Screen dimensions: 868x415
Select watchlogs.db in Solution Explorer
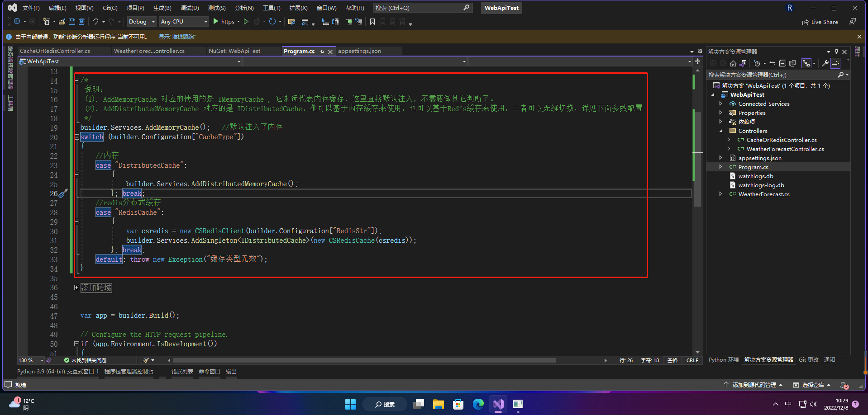tap(756, 176)
